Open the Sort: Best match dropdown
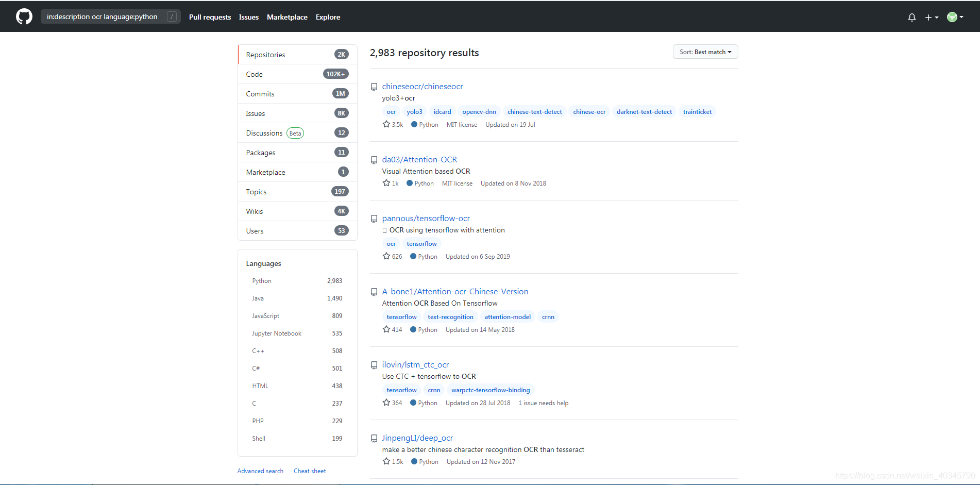Viewport: 980px width, 485px height. pyautogui.click(x=705, y=52)
